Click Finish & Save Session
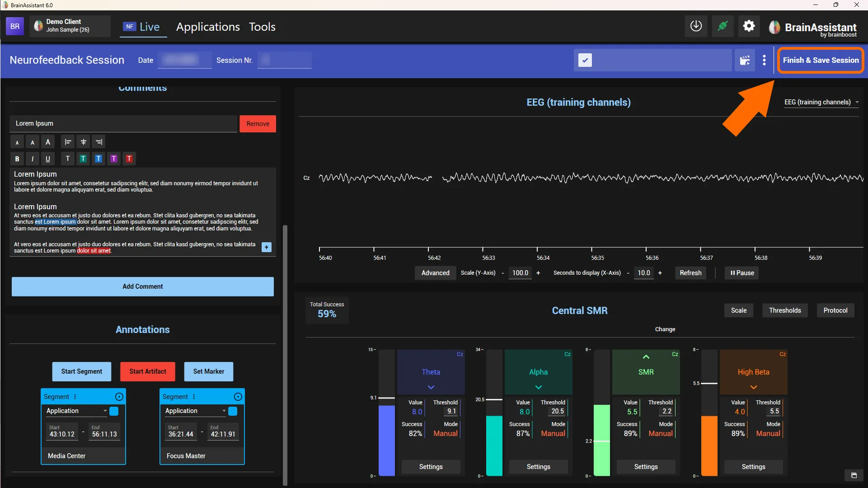 tap(821, 60)
